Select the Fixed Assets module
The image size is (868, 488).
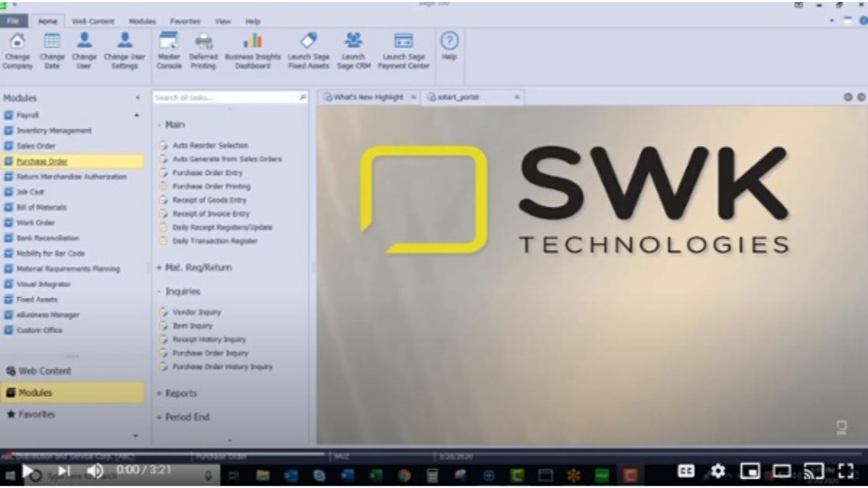pos(37,299)
